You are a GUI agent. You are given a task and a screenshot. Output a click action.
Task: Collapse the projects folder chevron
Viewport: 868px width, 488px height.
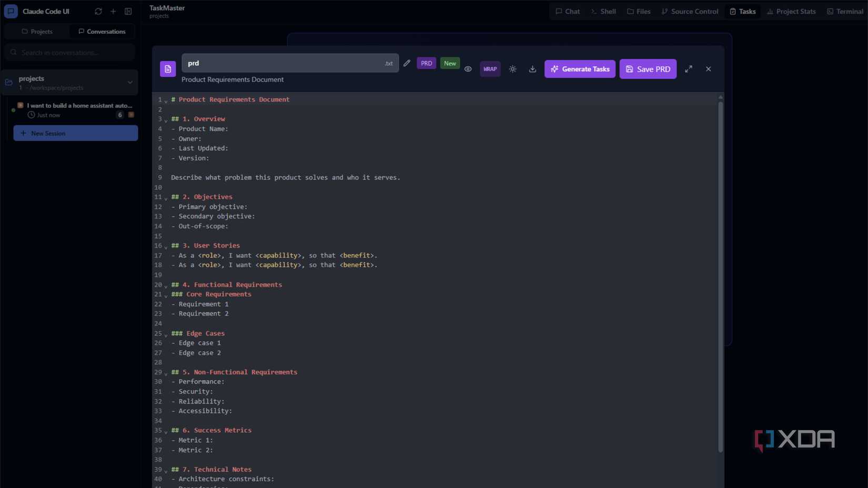[130, 83]
